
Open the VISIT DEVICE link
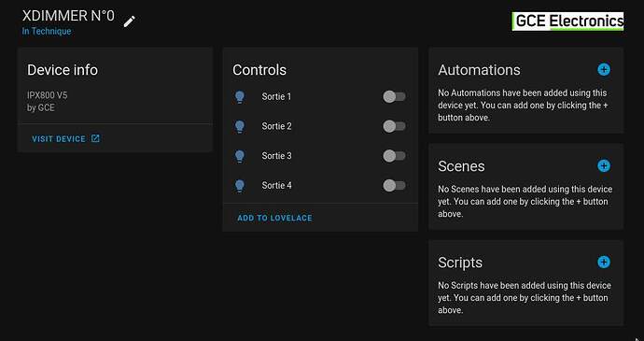coord(65,139)
